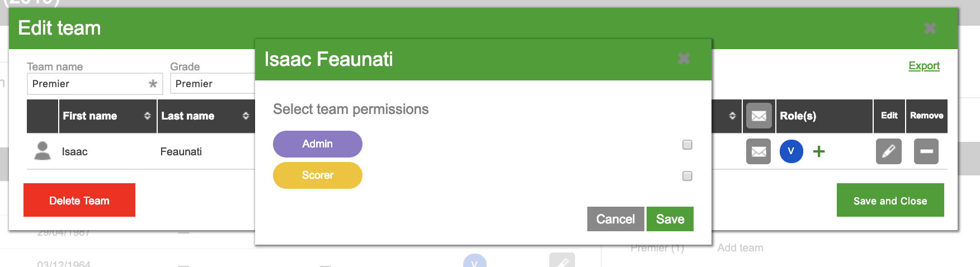The height and width of the screenshot is (267, 980).
Task: Sort by First name column
Action: (x=147, y=116)
